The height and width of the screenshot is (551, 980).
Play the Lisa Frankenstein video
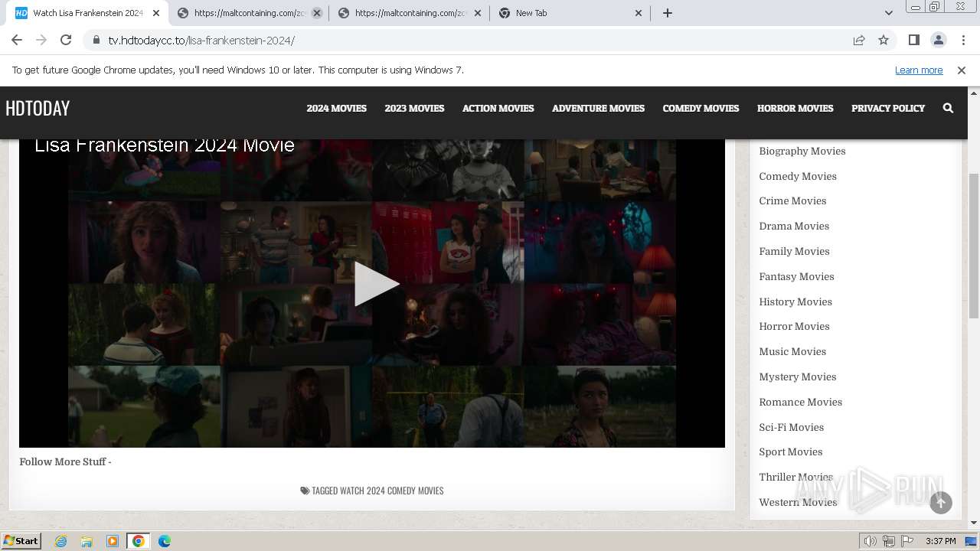point(377,284)
